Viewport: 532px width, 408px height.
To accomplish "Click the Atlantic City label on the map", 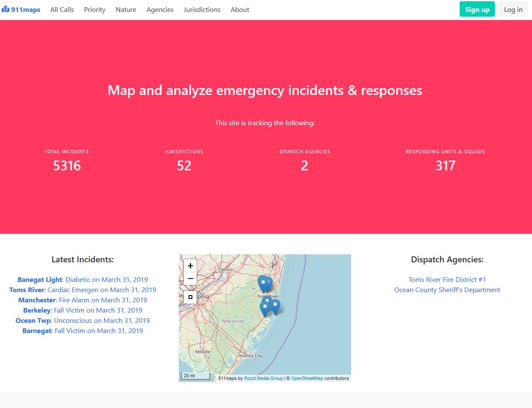I will (x=250, y=356).
